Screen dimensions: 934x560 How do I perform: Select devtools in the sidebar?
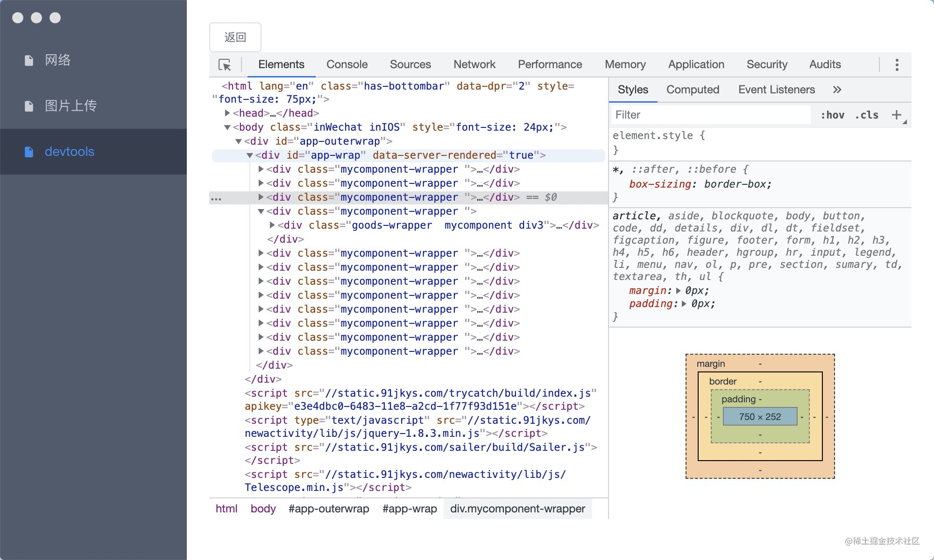(93, 152)
